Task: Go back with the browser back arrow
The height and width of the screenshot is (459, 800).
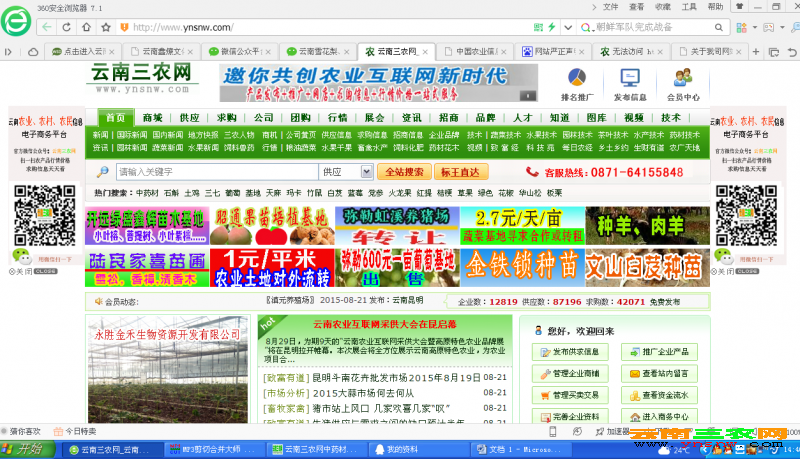Action: (46, 27)
